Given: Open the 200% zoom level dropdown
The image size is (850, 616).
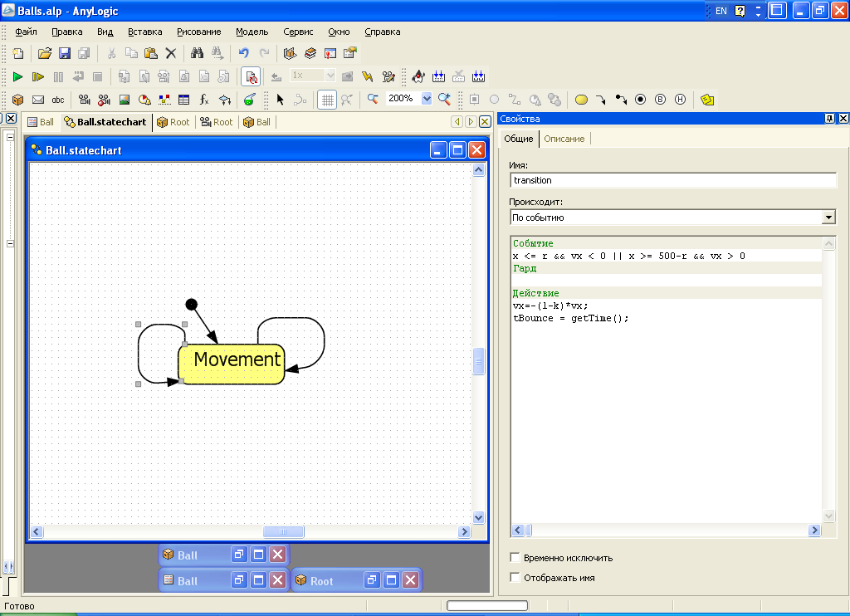Looking at the screenshot, I should [427, 98].
